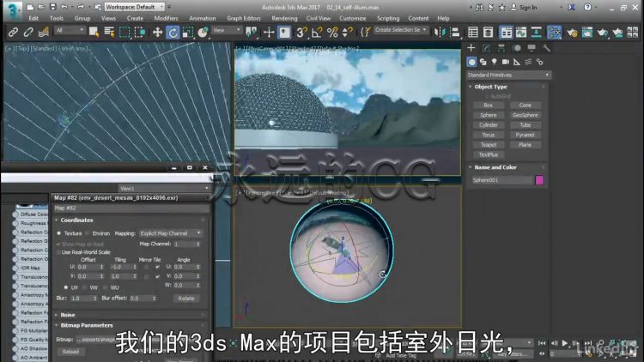This screenshot has height=362, width=644.
Task: Collapse the Coordinates rollout
Action: [76, 220]
